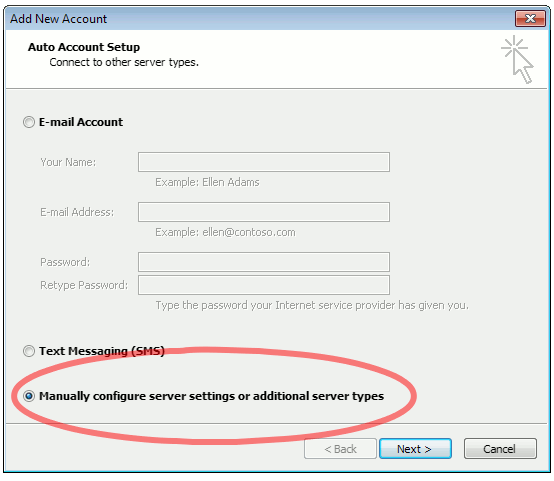Select Manually configure server settings radio button
Image resolution: width=554 pixels, height=481 pixels.
[29, 396]
